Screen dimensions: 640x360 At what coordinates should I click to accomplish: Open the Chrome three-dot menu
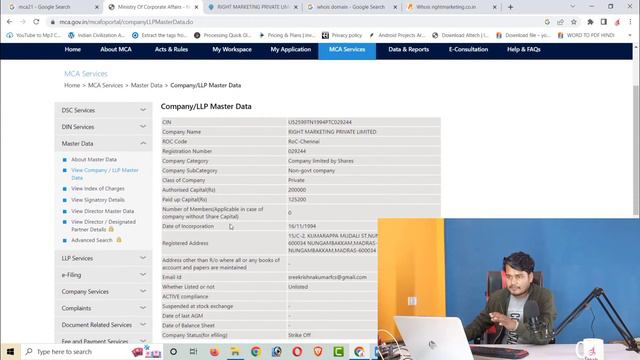(630, 22)
